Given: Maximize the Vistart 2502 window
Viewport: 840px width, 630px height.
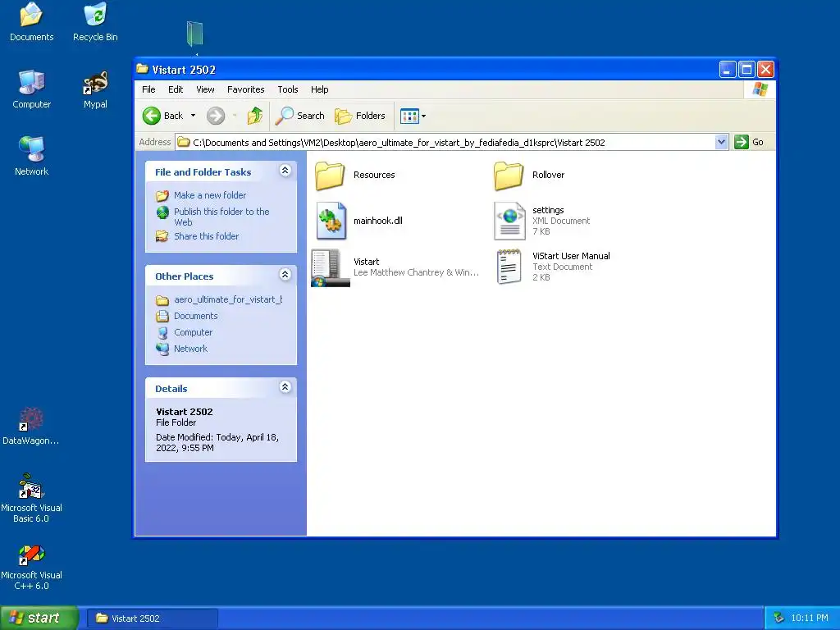Looking at the screenshot, I should pos(746,70).
